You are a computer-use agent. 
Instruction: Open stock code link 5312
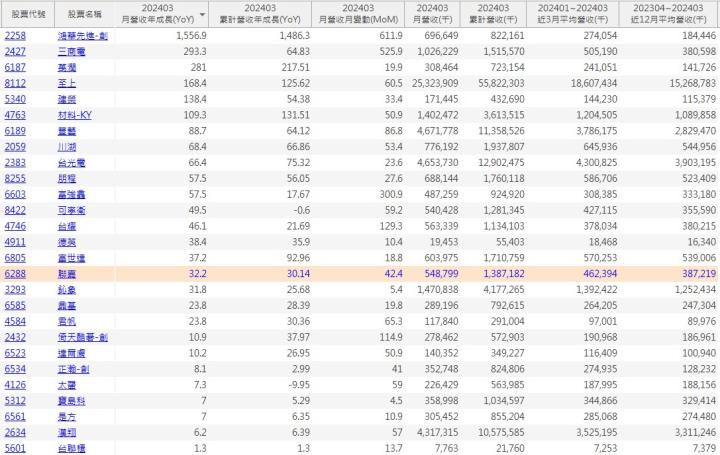(x=15, y=401)
